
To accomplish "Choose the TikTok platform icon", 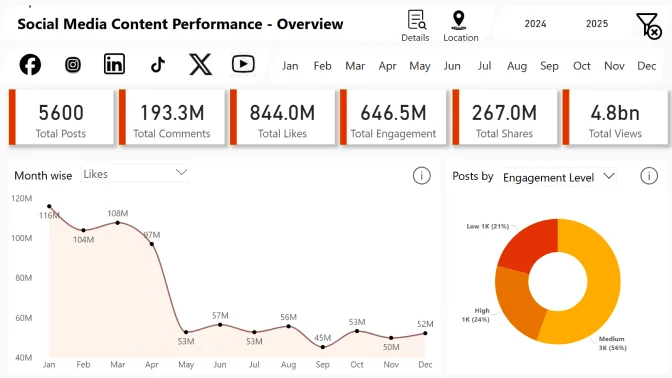I will (x=158, y=65).
